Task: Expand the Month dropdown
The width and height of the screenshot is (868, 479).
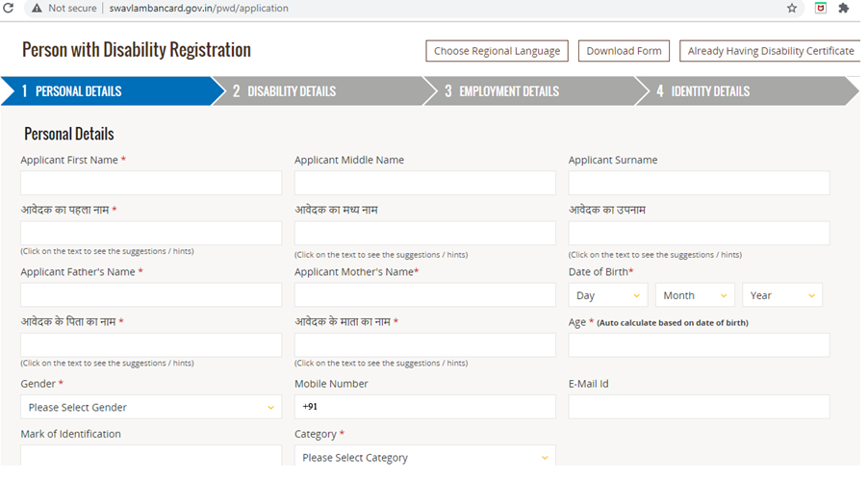Action: (695, 295)
